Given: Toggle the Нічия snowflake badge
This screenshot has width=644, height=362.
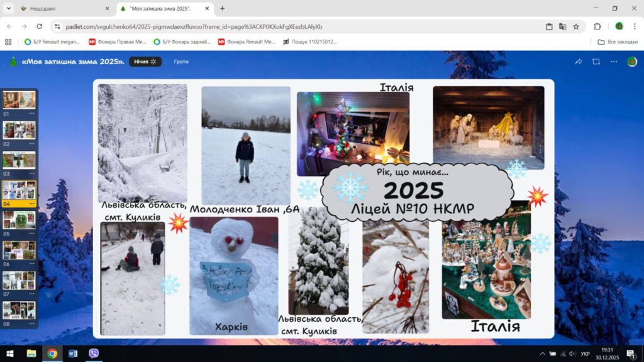Looking at the screenshot, I should pyautogui.click(x=145, y=62).
